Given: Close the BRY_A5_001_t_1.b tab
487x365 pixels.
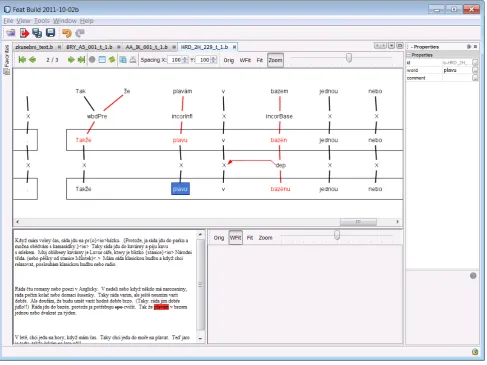Looking at the screenshot, I should [x=118, y=47].
